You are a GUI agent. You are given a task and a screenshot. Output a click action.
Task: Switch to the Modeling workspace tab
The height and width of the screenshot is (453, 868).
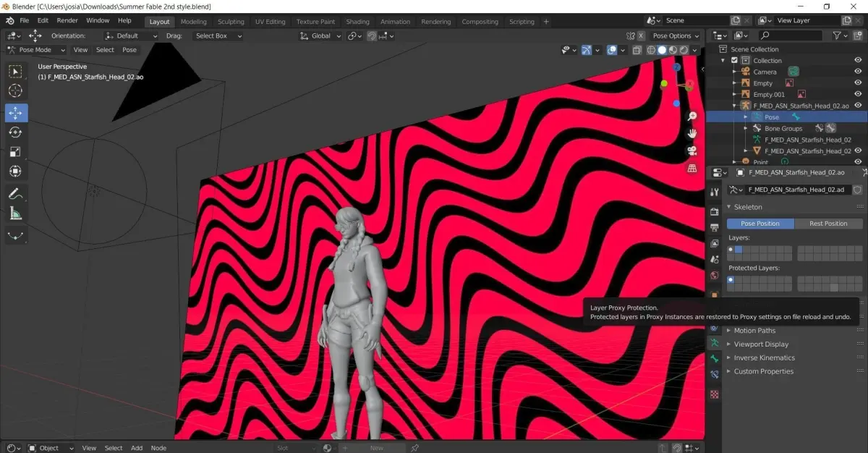193,22
